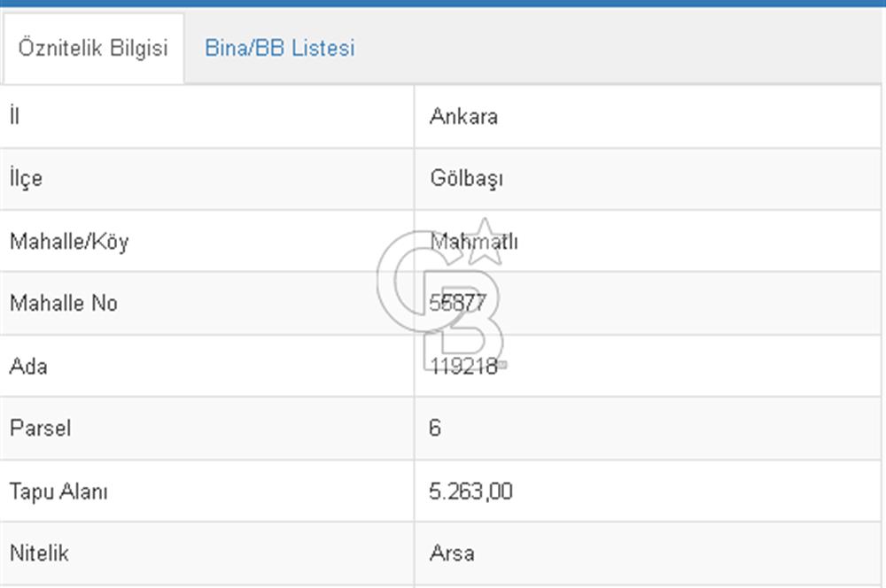Click the Ada row label
Viewport: 886px width, 588px height.
pyautogui.click(x=27, y=366)
